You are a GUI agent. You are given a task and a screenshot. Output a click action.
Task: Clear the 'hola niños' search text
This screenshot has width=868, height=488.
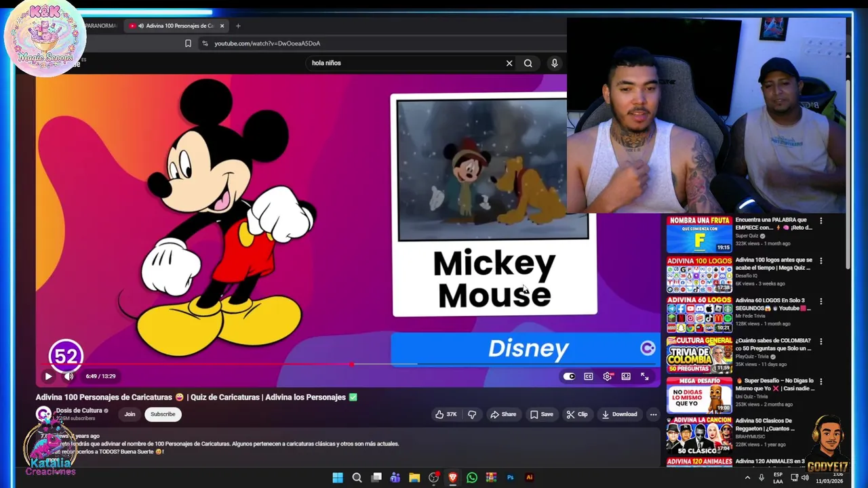tap(509, 63)
